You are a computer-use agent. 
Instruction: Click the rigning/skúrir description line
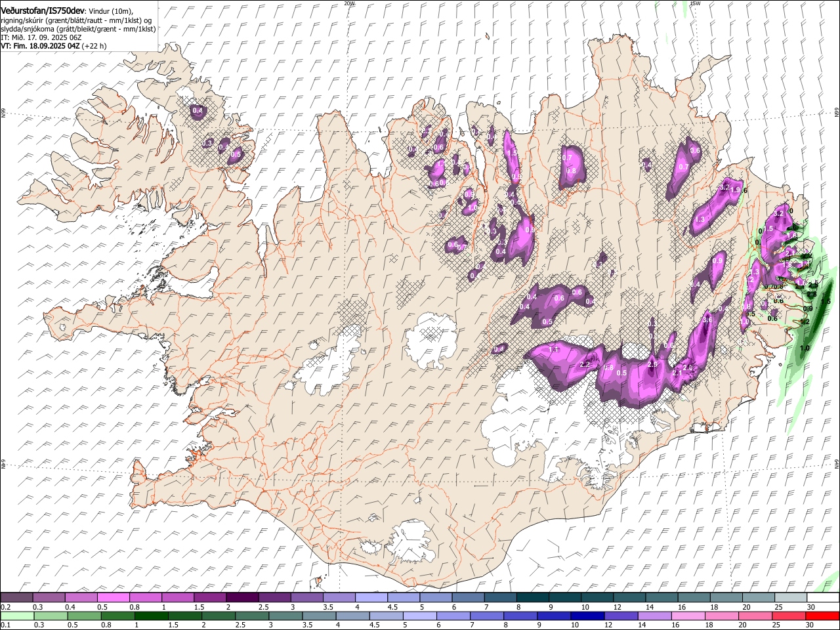tap(77, 20)
